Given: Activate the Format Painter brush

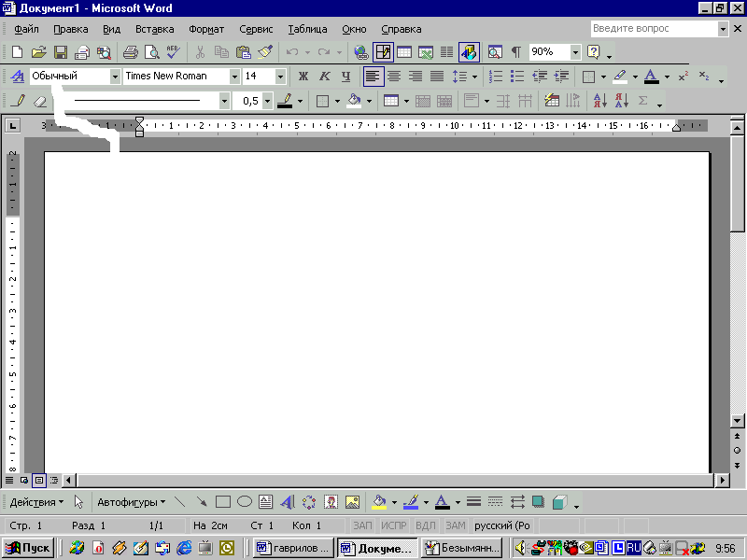Looking at the screenshot, I should (265, 51).
